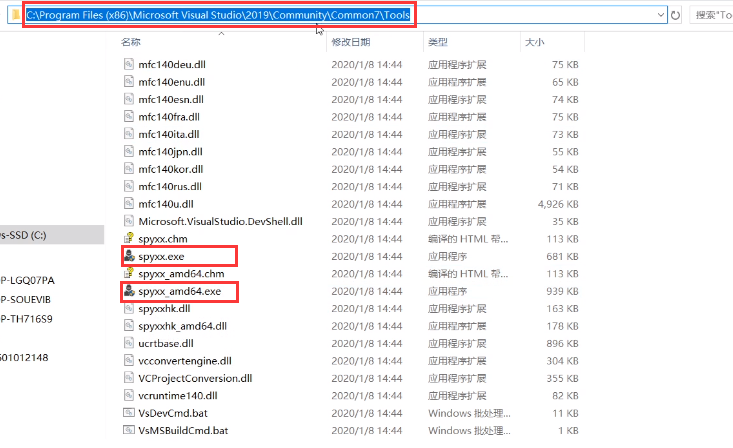
Task: Click the VsMSBuildCmd.bat batch file icon
Action: (129, 430)
